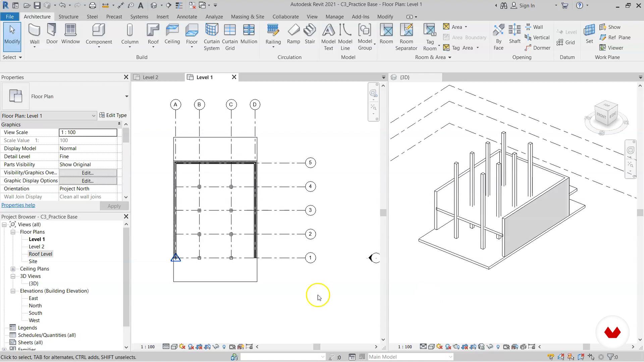The image size is (644, 362).
Task: Expand the Ceiling Plans tree node
Action: (x=13, y=268)
